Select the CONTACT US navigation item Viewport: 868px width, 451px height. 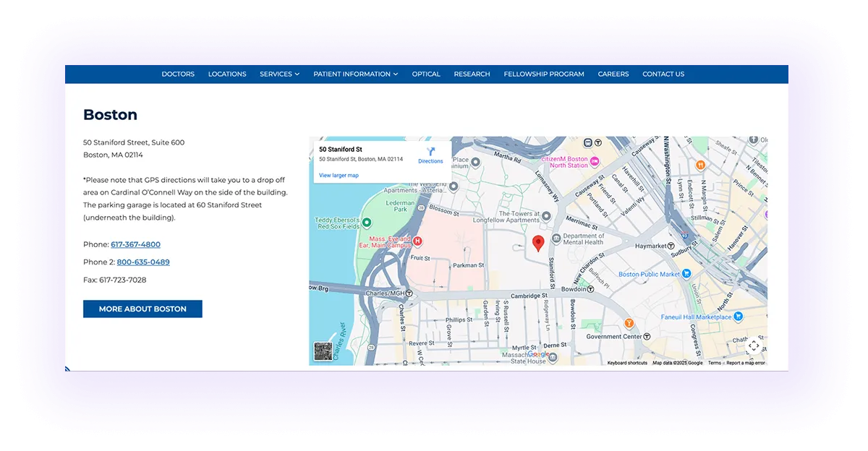tap(663, 74)
